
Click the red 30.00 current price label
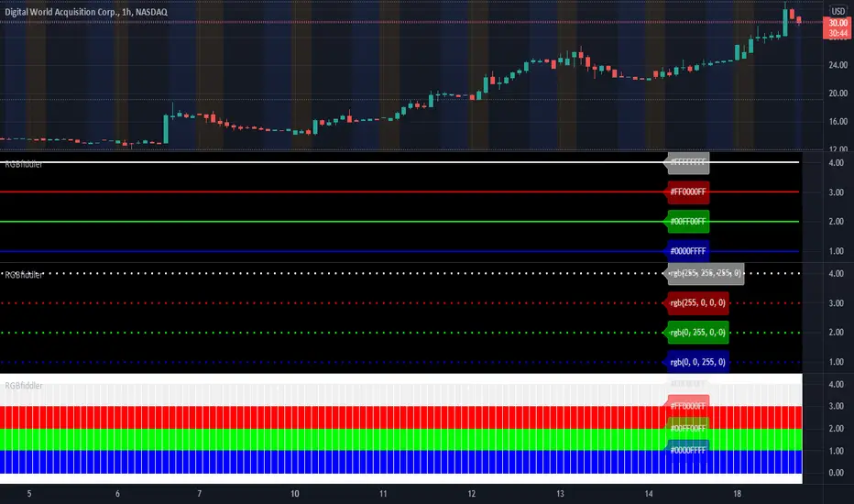[x=838, y=23]
